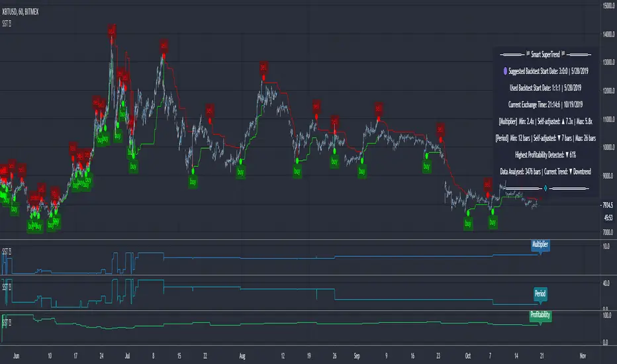The height and width of the screenshot is (364, 617).
Task: Select the SST legend in the Multiplier pane
Action: tap(7, 251)
